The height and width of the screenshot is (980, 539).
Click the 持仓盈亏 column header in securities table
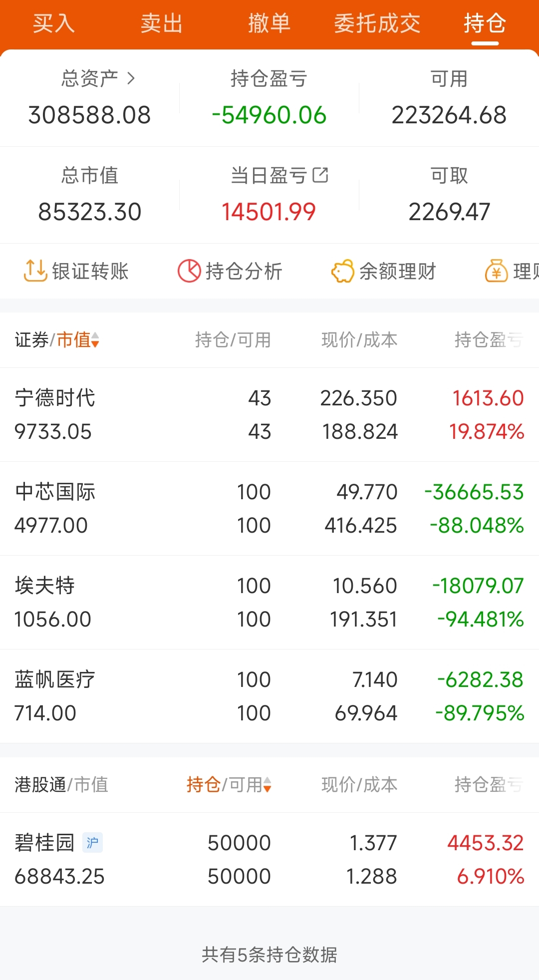489,340
